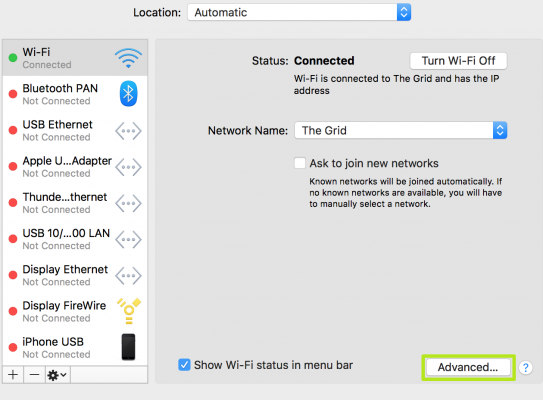Select Display Ethernet service row
The width and height of the screenshot is (543, 400).
tap(75, 275)
